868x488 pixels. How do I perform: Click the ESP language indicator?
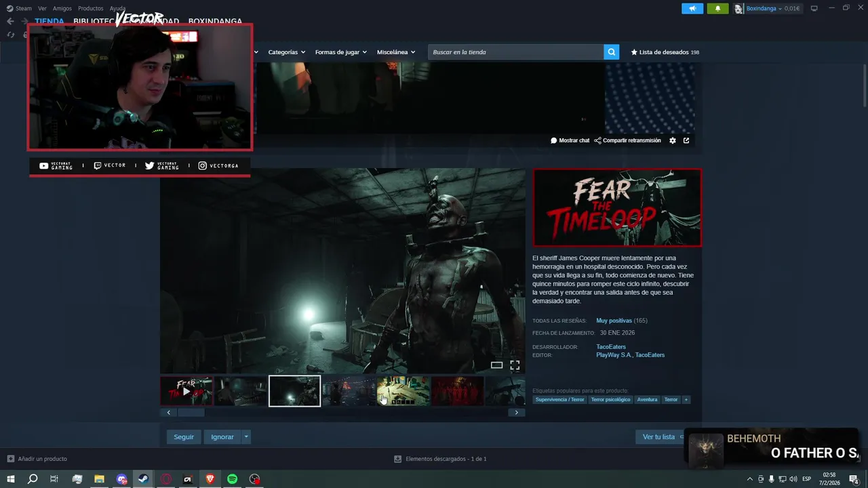(806, 479)
